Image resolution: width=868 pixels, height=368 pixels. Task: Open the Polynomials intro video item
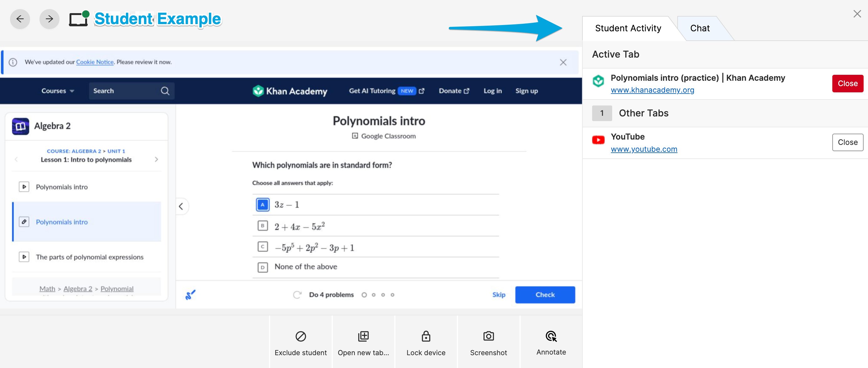tap(87, 187)
